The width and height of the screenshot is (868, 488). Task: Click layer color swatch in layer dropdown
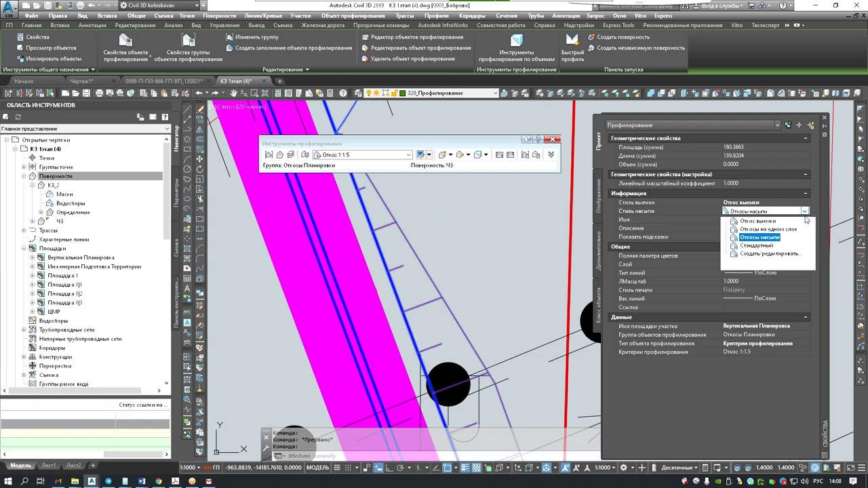coord(403,94)
